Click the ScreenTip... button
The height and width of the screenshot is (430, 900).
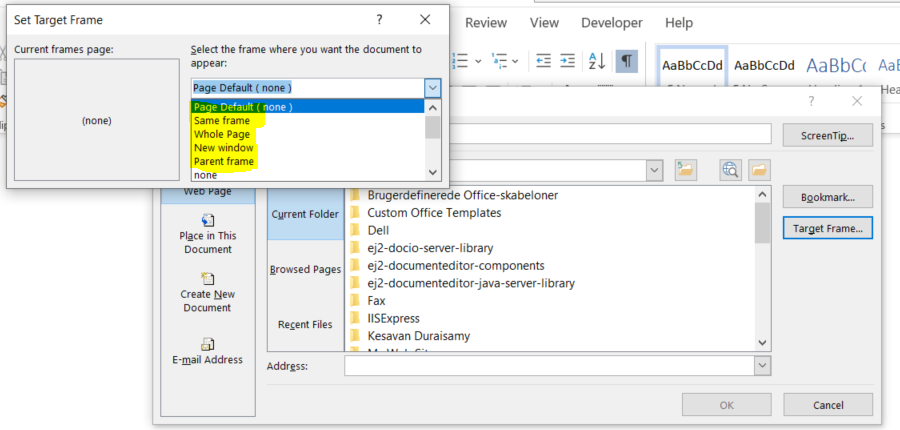[x=828, y=134]
